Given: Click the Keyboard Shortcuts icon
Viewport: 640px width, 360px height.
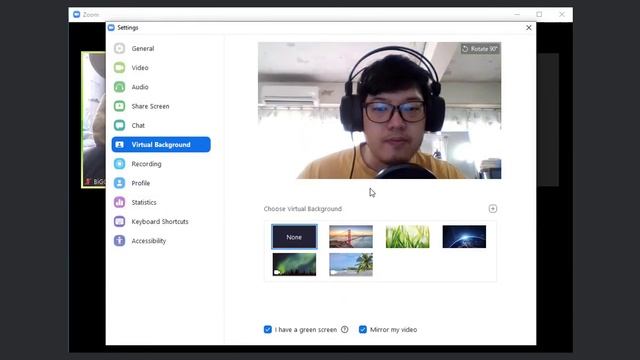Looking at the screenshot, I should [119, 221].
